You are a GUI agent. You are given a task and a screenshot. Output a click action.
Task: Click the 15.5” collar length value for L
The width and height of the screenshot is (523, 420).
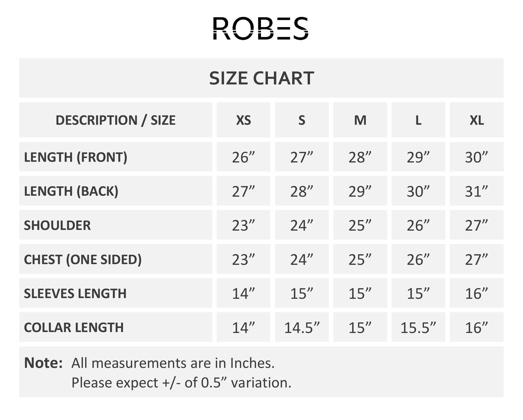tap(418, 328)
